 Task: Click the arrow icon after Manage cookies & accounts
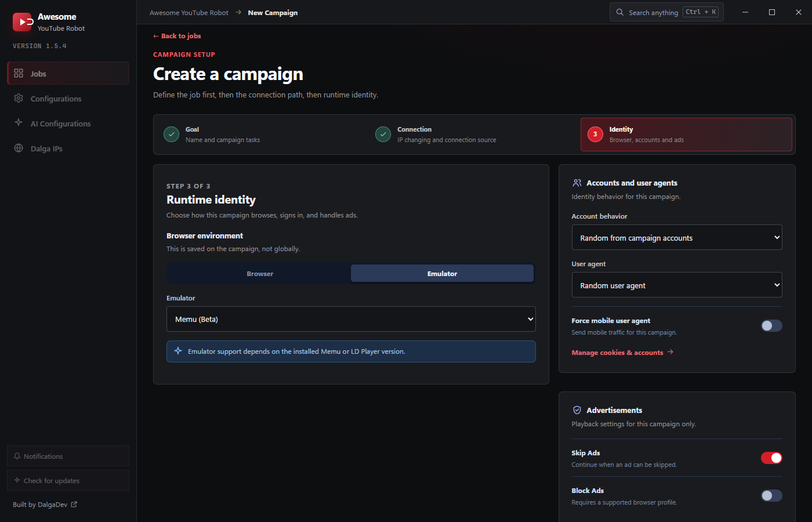click(670, 352)
